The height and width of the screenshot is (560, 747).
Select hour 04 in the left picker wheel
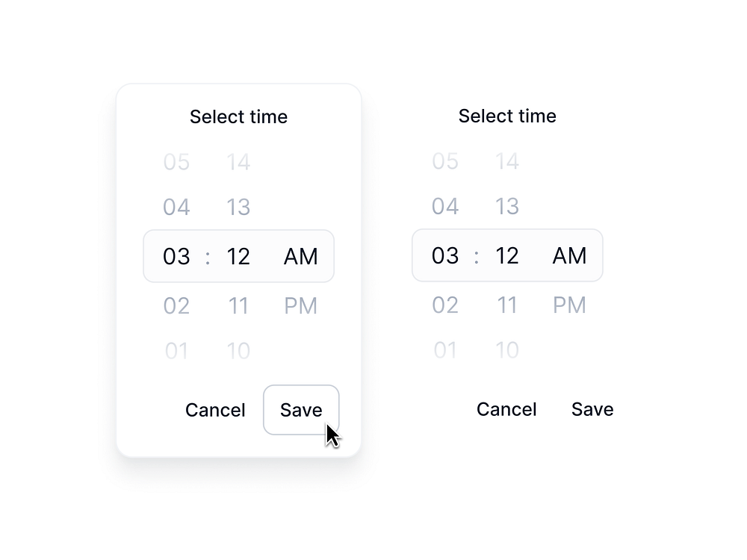176,207
